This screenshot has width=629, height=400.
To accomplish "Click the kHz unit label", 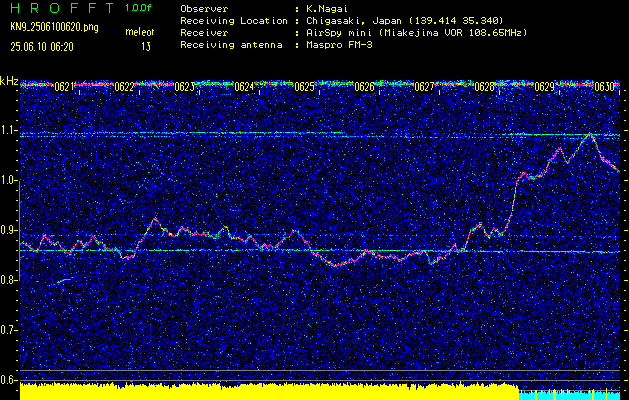I will pyautogui.click(x=9, y=81).
